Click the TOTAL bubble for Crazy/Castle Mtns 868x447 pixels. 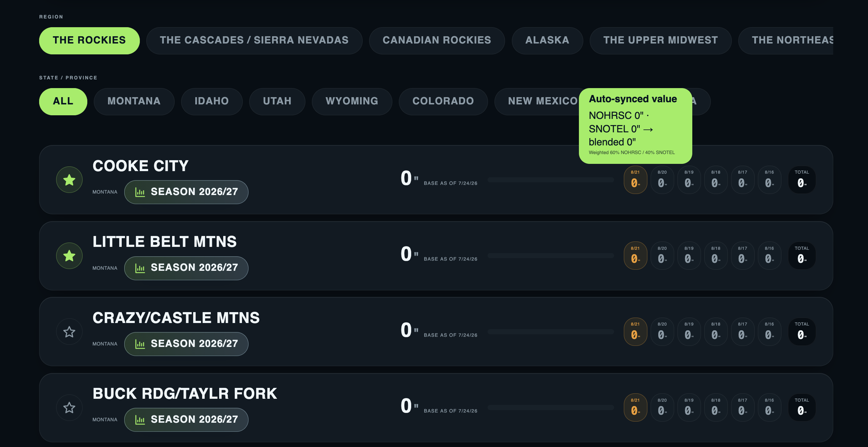[802, 332]
